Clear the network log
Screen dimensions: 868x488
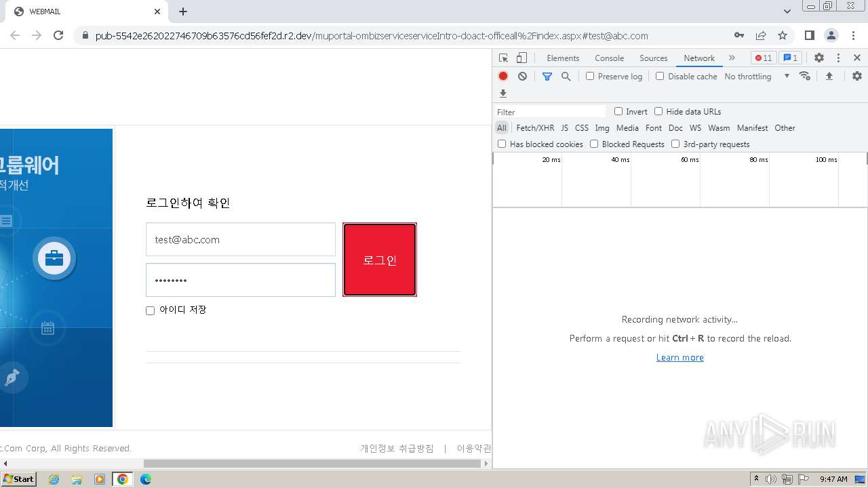pos(522,77)
